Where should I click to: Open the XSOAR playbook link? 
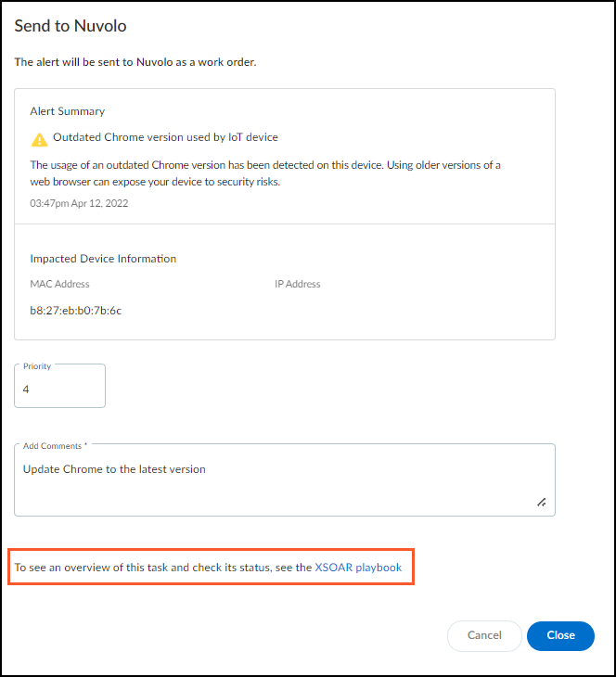[358, 567]
